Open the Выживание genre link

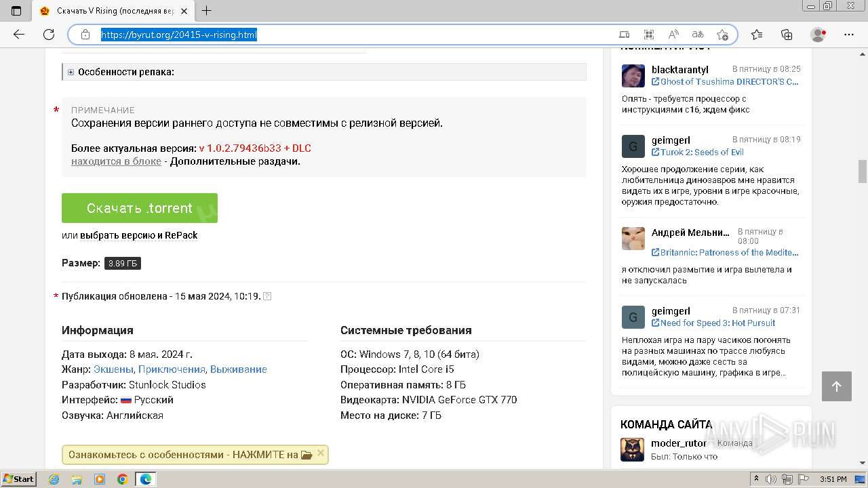click(239, 369)
